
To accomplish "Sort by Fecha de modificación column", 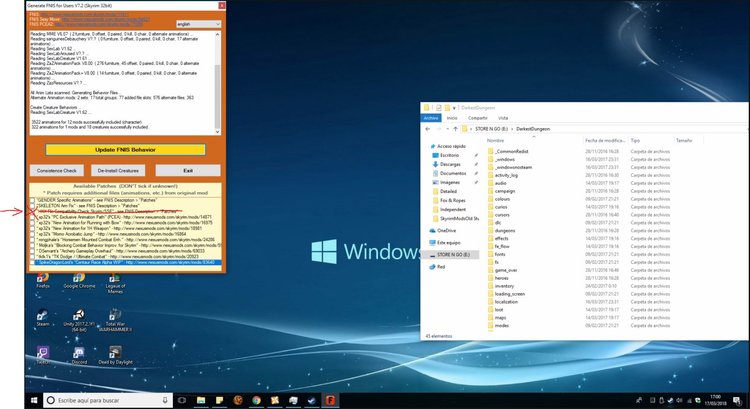I will [x=605, y=140].
